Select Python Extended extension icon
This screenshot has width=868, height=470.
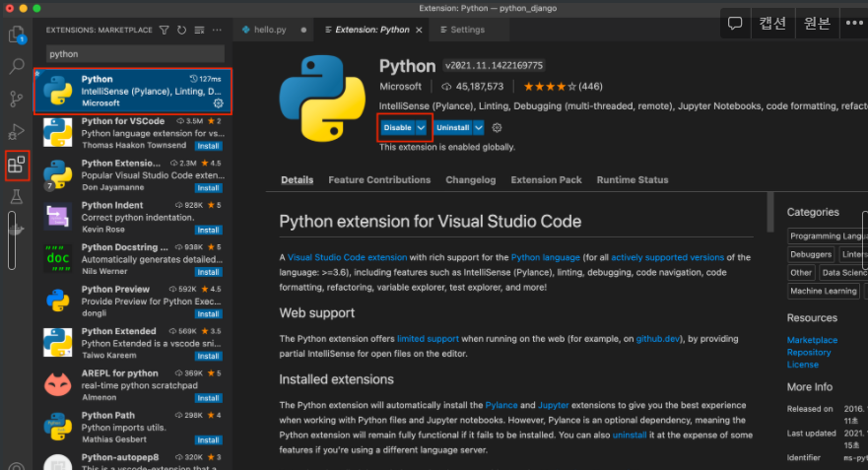[x=57, y=342]
